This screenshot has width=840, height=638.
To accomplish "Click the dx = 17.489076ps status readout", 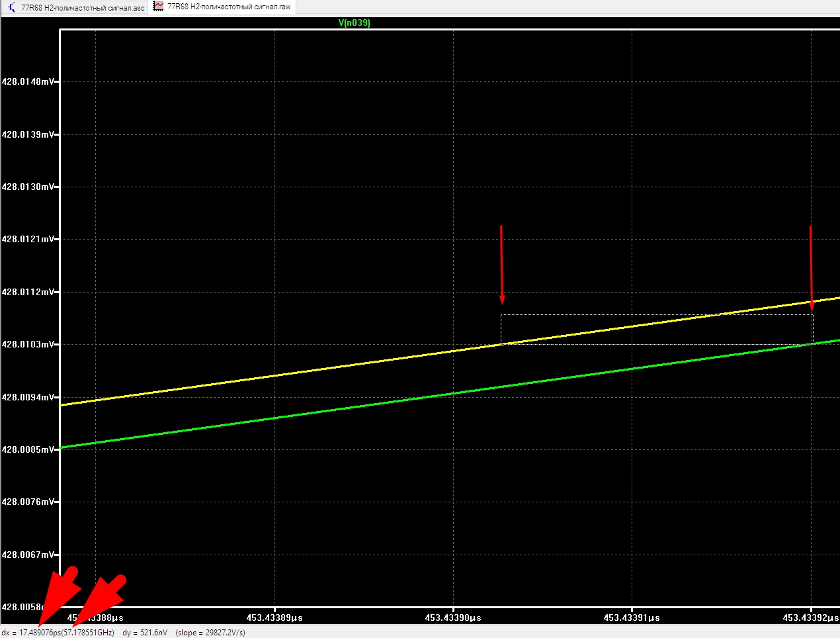I will (x=58, y=633).
